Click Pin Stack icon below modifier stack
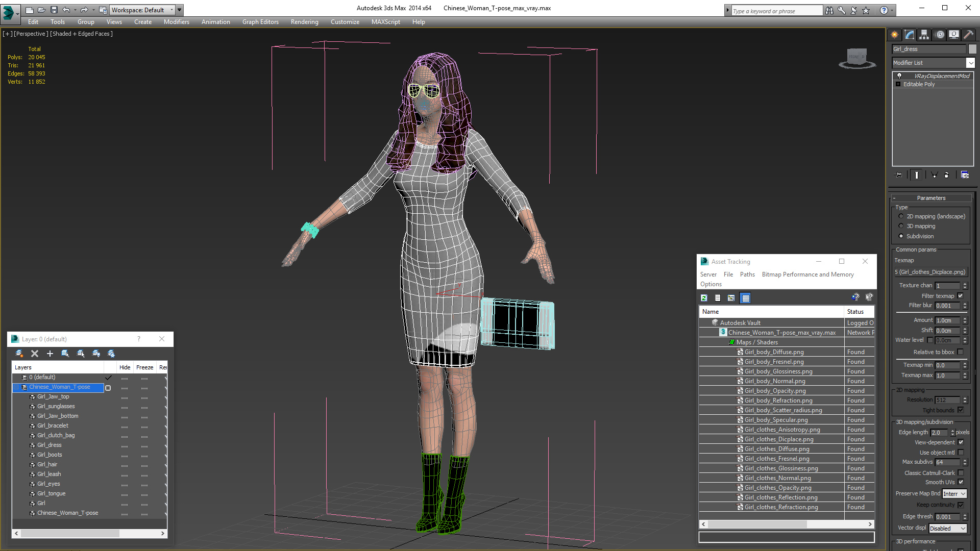The width and height of the screenshot is (980, 551). 899,175
